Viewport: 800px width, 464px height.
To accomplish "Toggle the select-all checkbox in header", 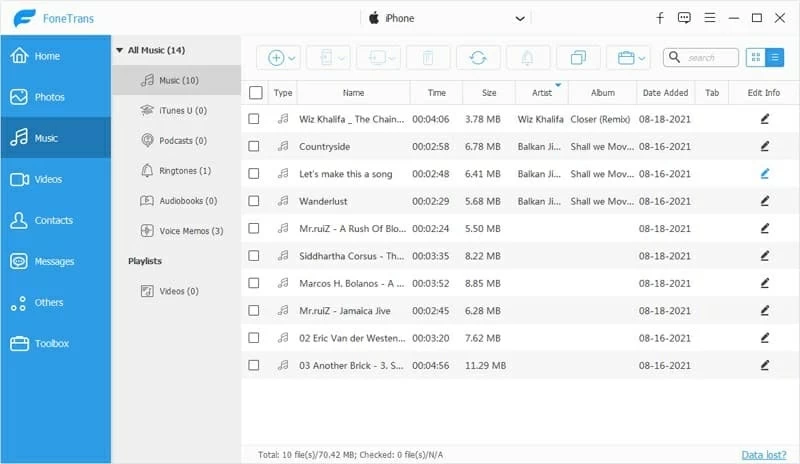I will pyautogui.click(x=256, y=93).
